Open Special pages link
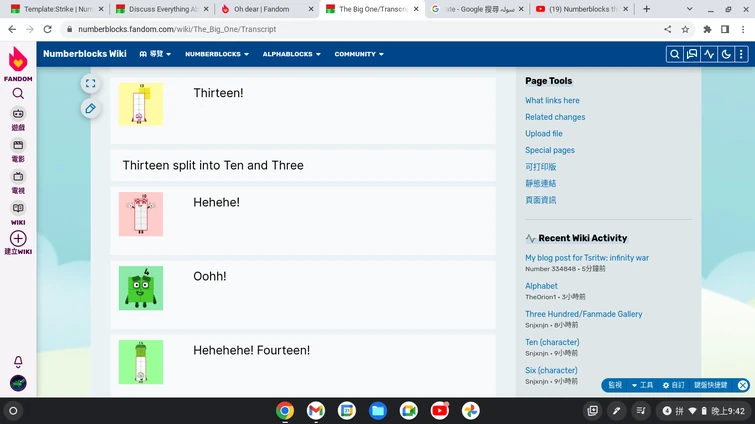The height and width of the screenshot is (424, 755). tap(550, 150)
